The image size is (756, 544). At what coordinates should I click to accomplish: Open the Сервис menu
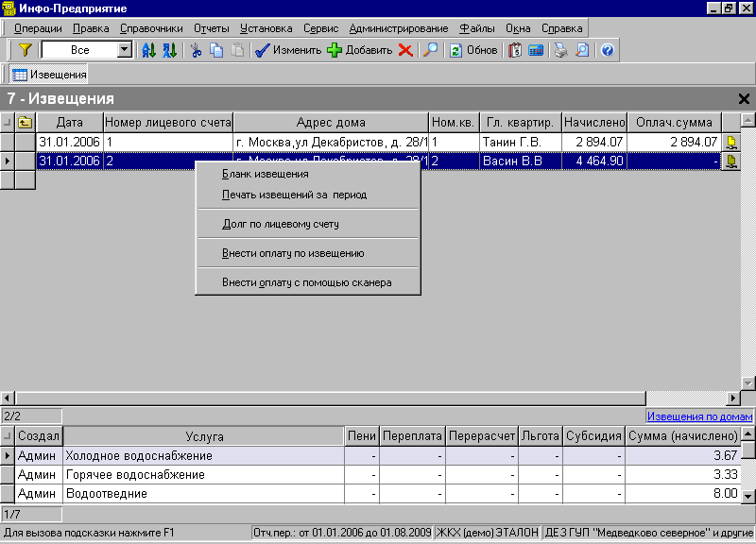(x=320, y=28)
